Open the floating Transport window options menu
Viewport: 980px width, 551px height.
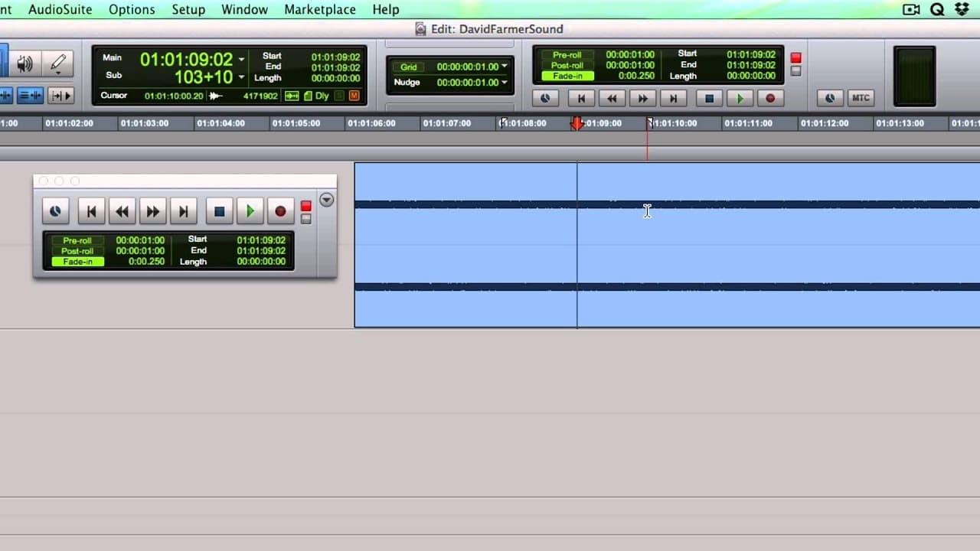[x=327, y=201]
